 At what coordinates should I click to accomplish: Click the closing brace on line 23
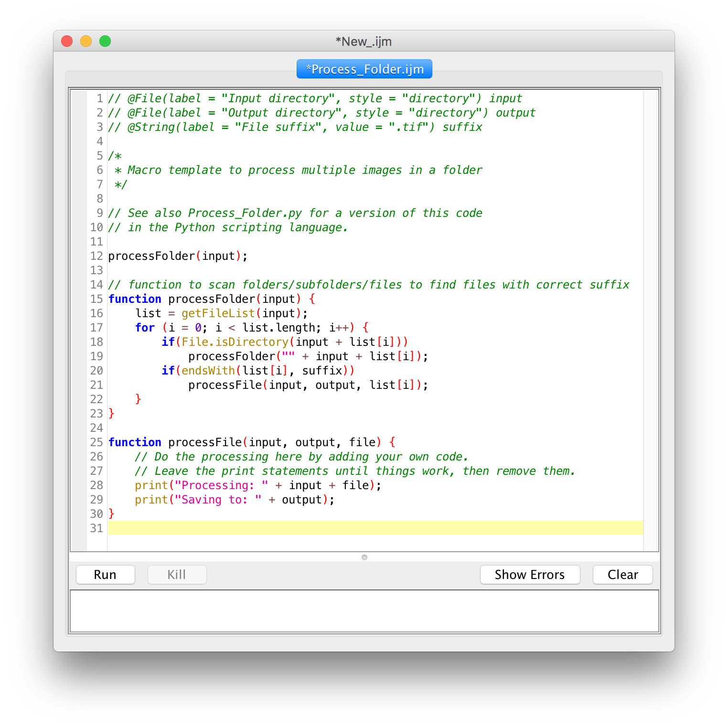pos(112,414)
